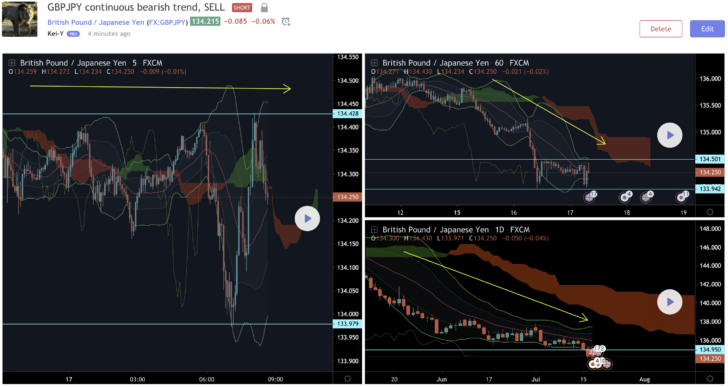Click the alert clock icon near price change
The height and width of the screenshot is (387, 728).
(286, 21)
